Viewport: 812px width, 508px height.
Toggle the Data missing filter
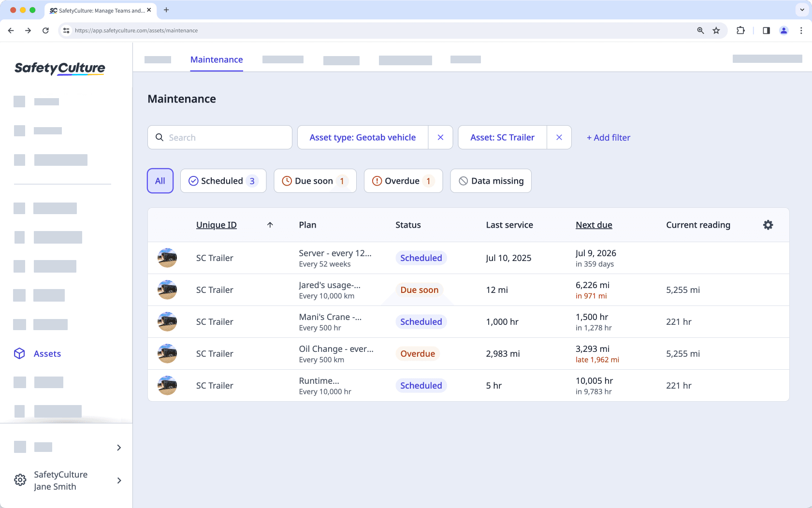[491, 180]
